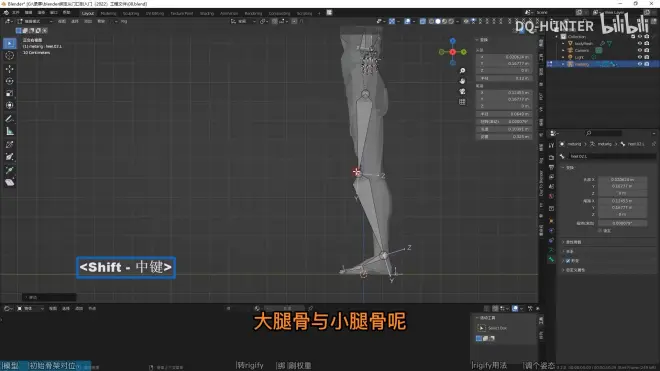
Task: Select the Roll bone tool
Action: click(x=10, y=144)
